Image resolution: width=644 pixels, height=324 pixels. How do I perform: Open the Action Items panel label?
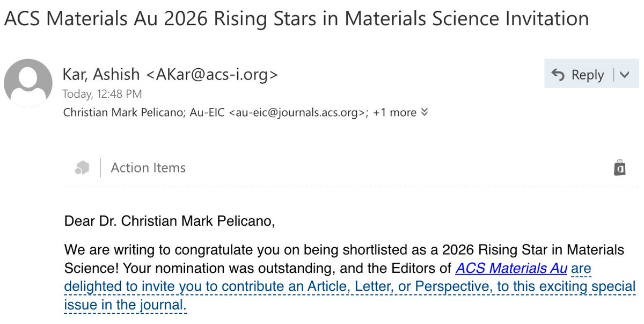pyautogui.click(x=148, y=168)
